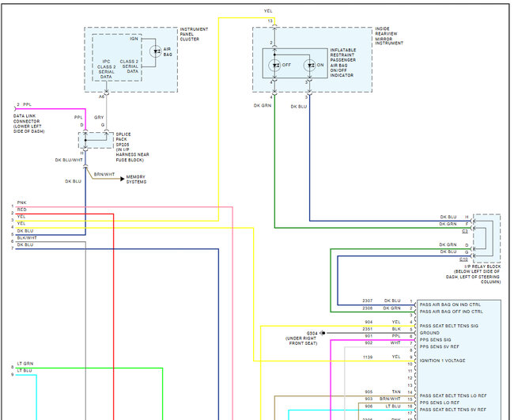This screenshot has height=420, width=514.
Task: Click circuit number 2307
Action: (x=368, y=301)
